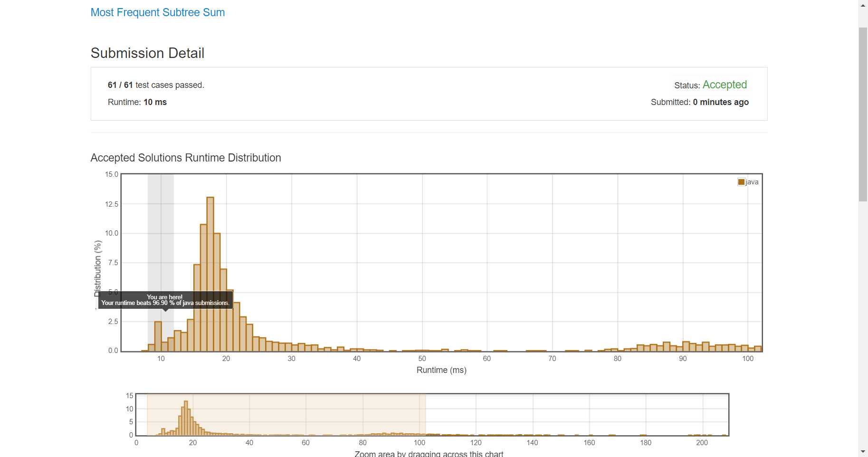Click the 'Accepted Solutions Runtime Distribution' heading
Viewport: 868px width, 457px height.
pyautogui.click(x=186, y=158)
